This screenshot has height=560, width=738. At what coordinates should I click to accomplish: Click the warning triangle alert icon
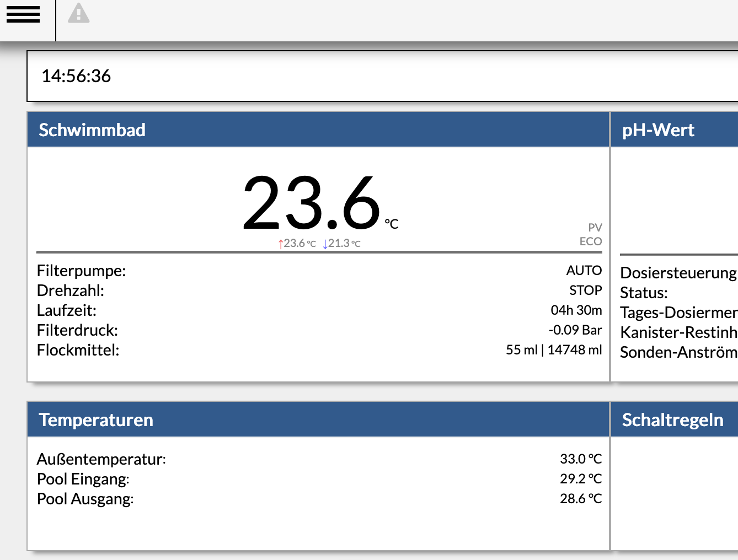(78, 13)
